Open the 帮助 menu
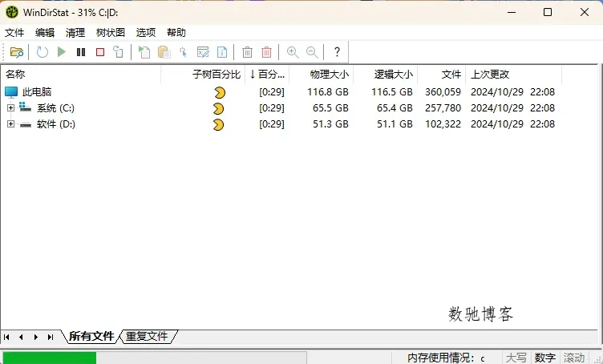Viewport: 603px width, 364px height. 176,33
